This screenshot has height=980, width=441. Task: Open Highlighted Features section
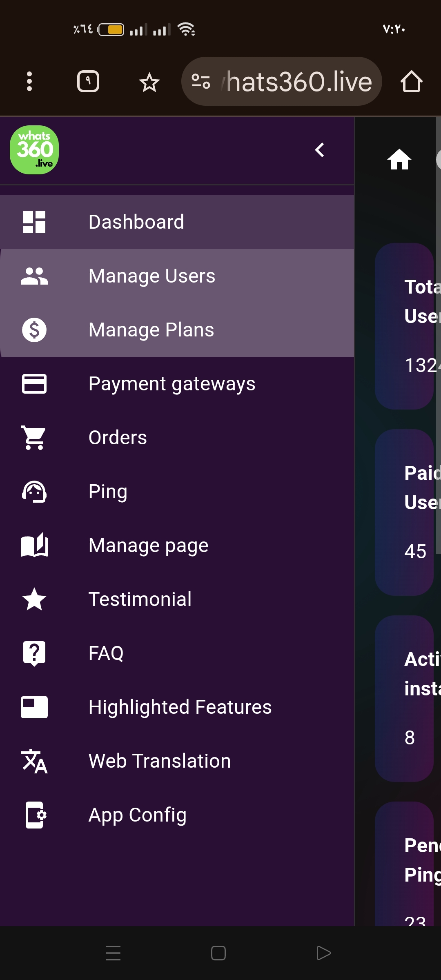[180, 707]
